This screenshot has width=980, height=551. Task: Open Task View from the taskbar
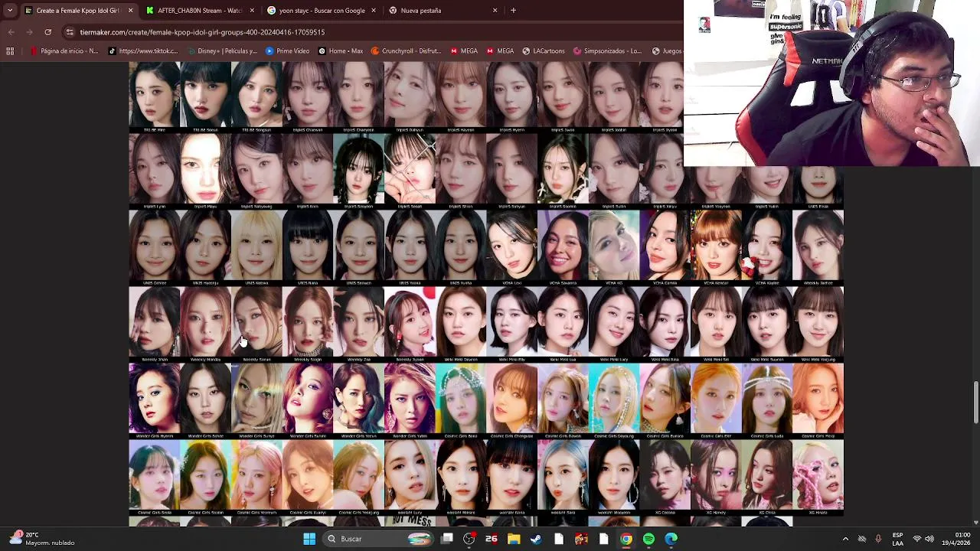tap(447, 539)
